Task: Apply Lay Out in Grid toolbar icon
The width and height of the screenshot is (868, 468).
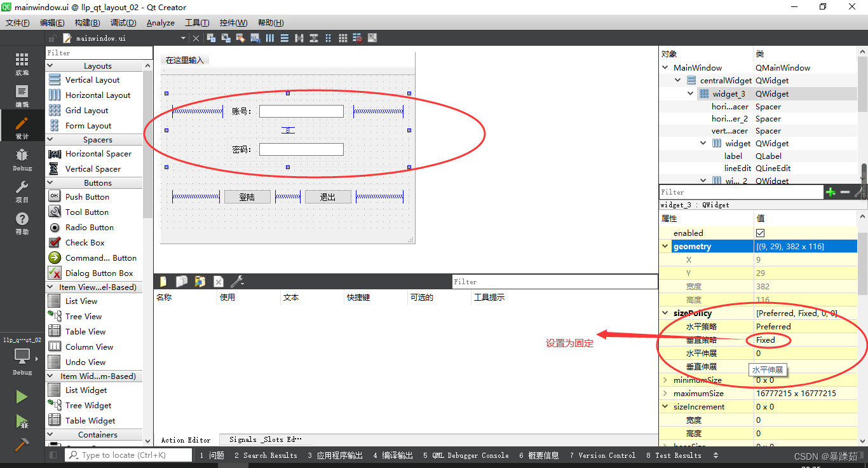Action: 343,38
